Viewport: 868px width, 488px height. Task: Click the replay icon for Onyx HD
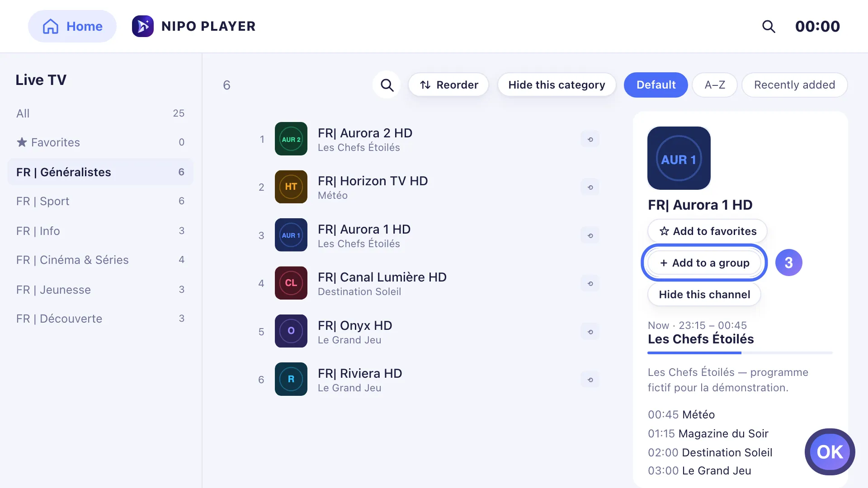590,332
